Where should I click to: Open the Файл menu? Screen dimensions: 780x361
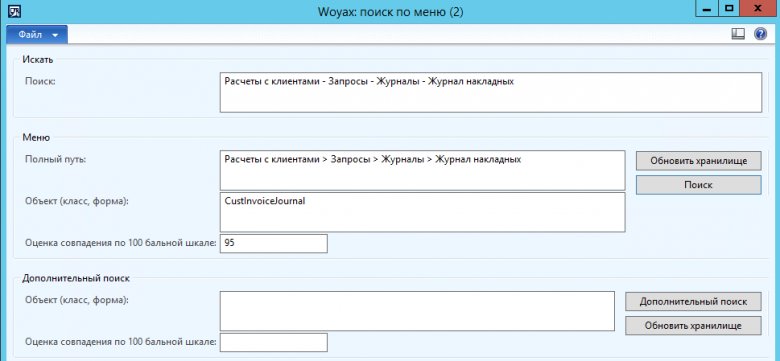(x=36, y=35)
